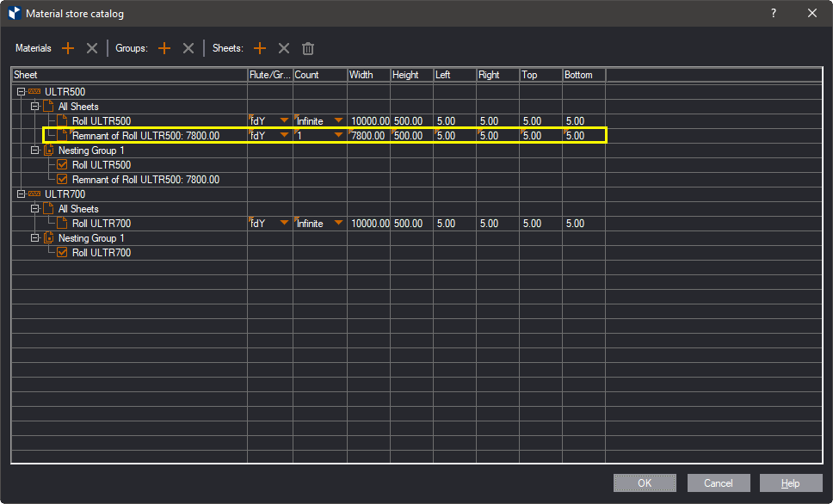Open Flute/Grain dropdown for Roll ULTR700
Viewport: 833px width, 504px height.
tap(284, 224)
